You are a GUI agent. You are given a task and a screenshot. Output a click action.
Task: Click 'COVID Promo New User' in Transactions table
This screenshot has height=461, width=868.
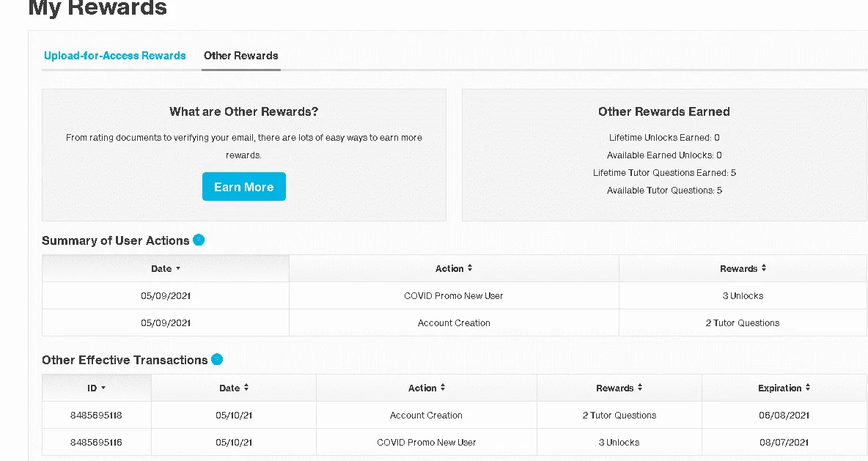426,442
